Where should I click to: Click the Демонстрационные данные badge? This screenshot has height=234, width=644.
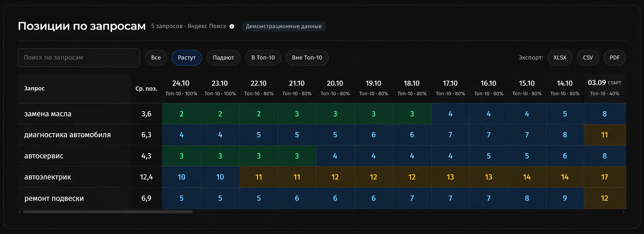[284, 26]
